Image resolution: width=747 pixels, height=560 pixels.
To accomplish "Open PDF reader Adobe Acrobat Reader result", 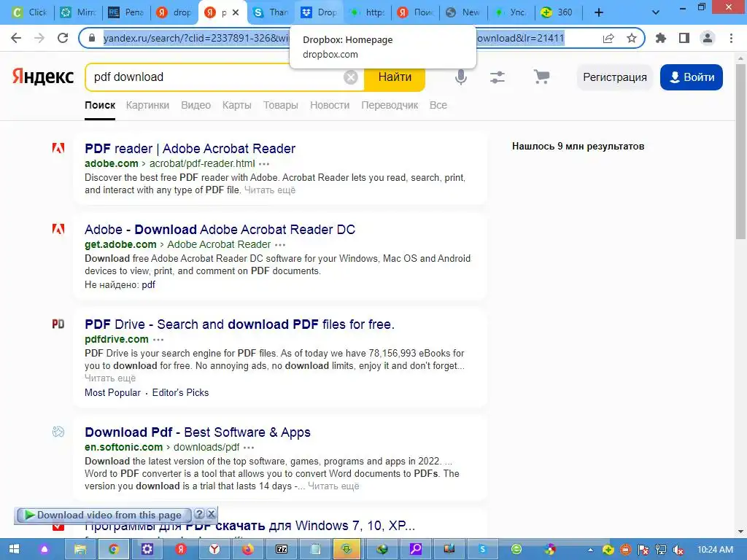I will [x=190, y=149].
